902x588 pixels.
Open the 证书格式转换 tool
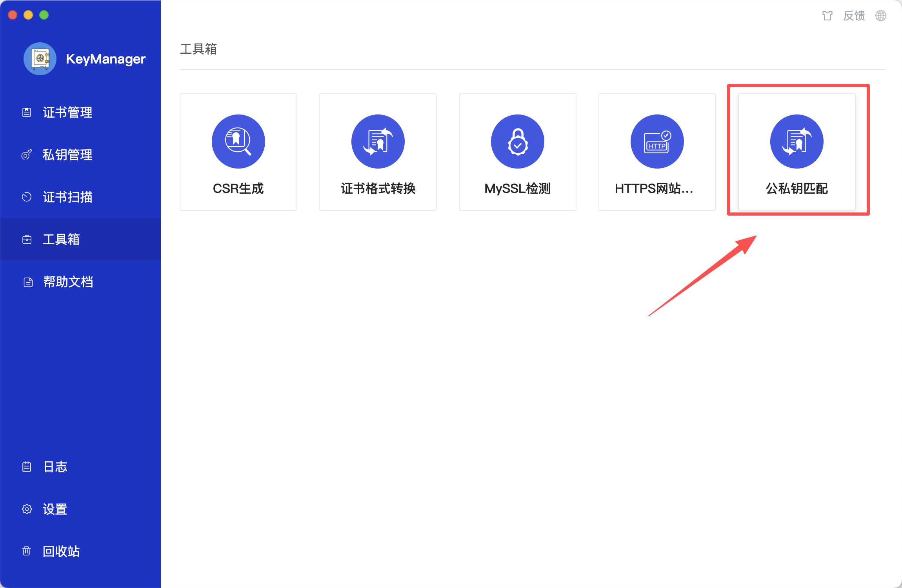coord(377,152)
